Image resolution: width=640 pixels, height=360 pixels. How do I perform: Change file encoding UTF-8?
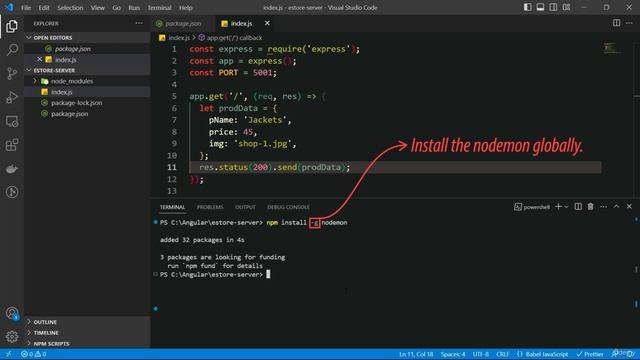pos(480,354)
